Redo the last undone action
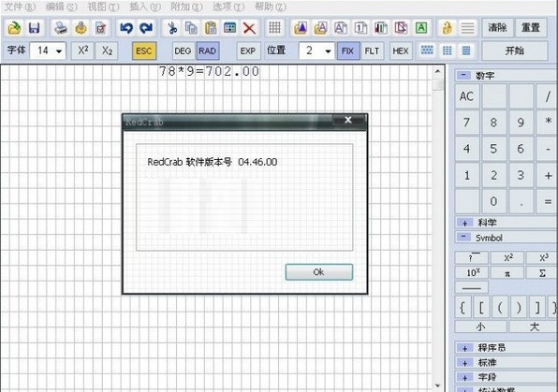Screen dimensions: 558x392 146,28
